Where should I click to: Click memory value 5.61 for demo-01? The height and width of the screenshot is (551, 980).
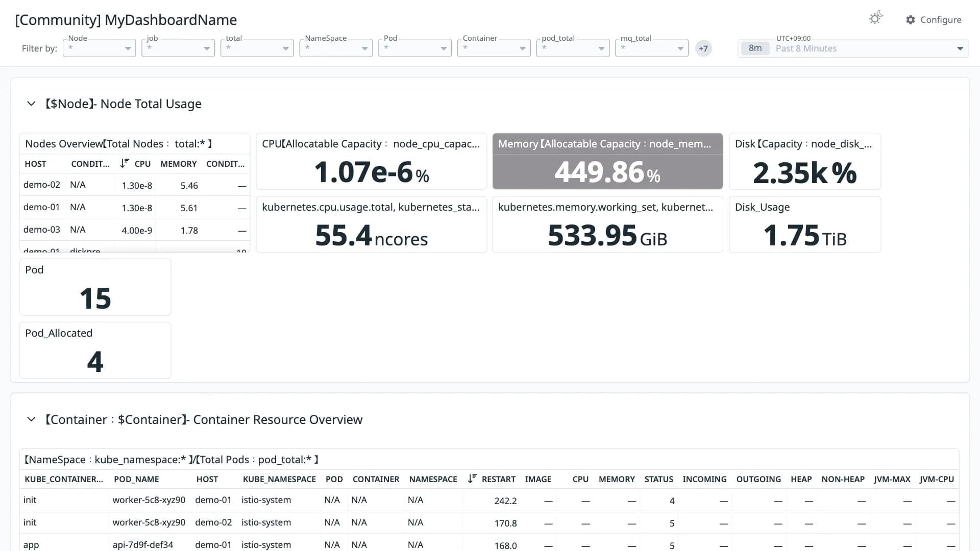pyautogui.click(x=189, y=208)
